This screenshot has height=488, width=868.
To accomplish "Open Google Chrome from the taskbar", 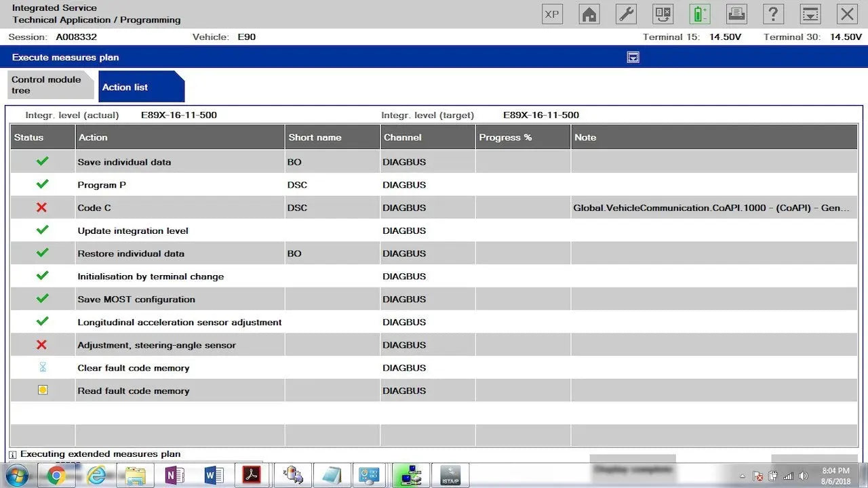I will [x=56, y=475].
